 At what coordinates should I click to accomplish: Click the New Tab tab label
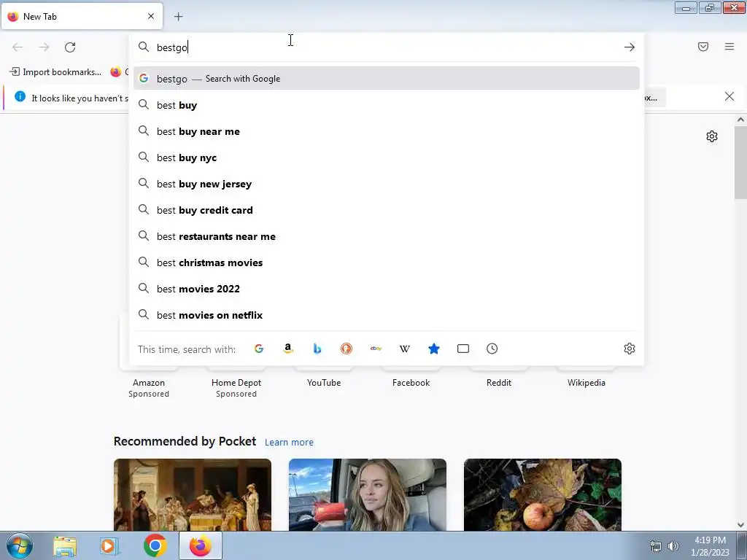pos(40,17)
